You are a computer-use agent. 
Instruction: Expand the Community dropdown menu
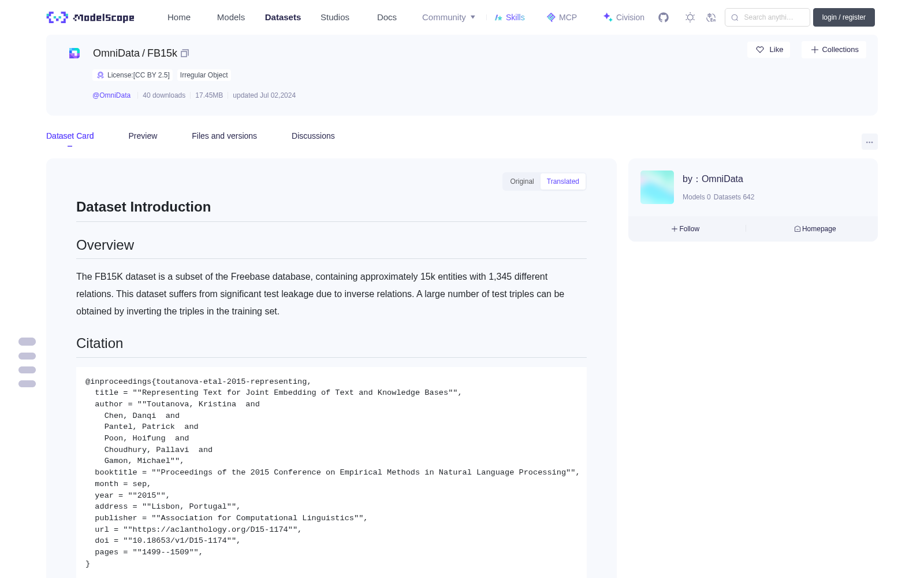click(x=449, y=17)
